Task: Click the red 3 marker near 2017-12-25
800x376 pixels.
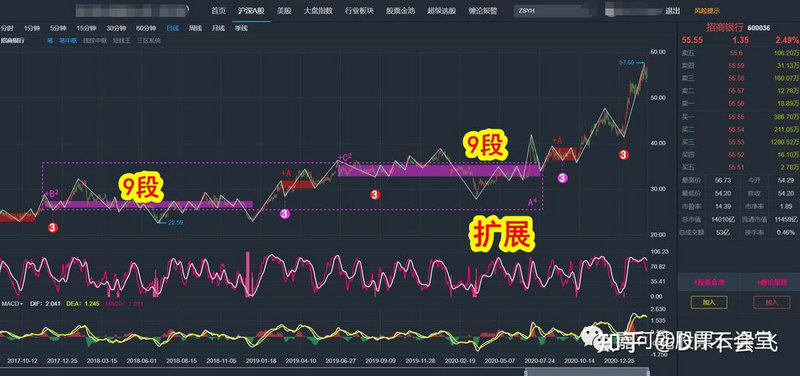Action: tap(54, 228)
